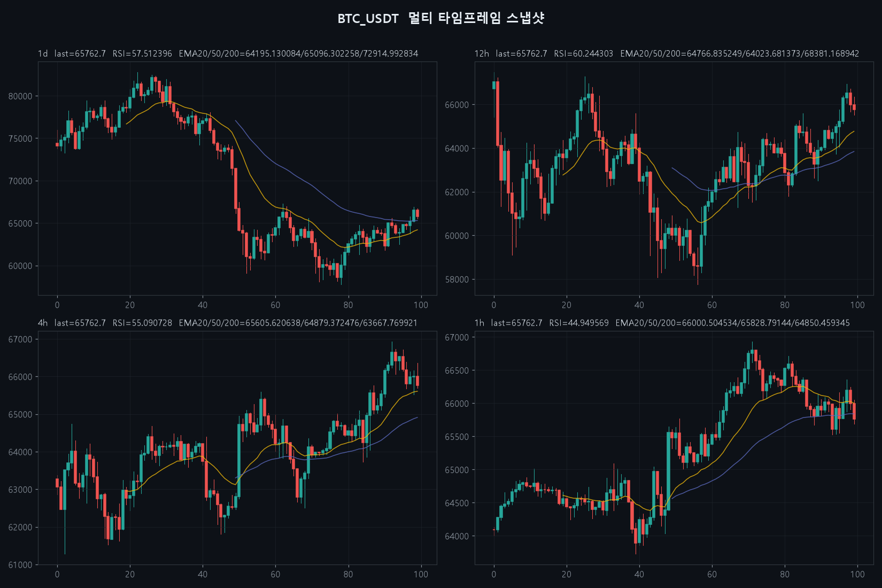Screen dimensions: 882x588
Task: Click the 66000 y-axis label on 12h chart
Action: point(457,105)
